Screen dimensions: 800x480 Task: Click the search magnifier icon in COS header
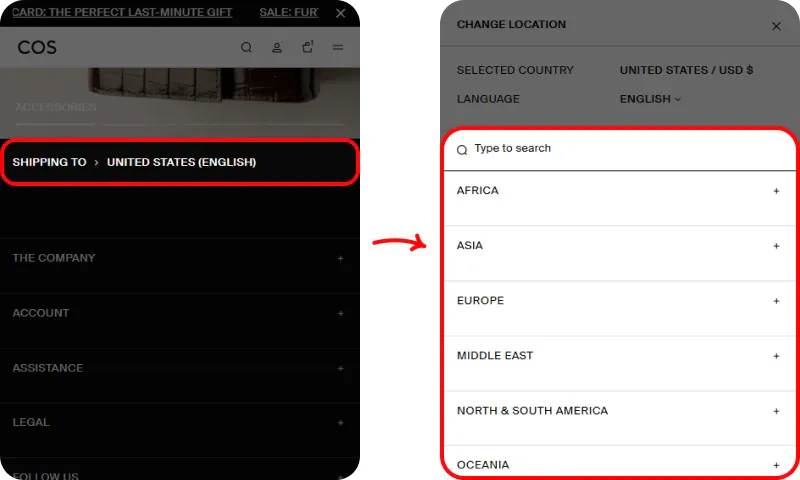point(247,47)
